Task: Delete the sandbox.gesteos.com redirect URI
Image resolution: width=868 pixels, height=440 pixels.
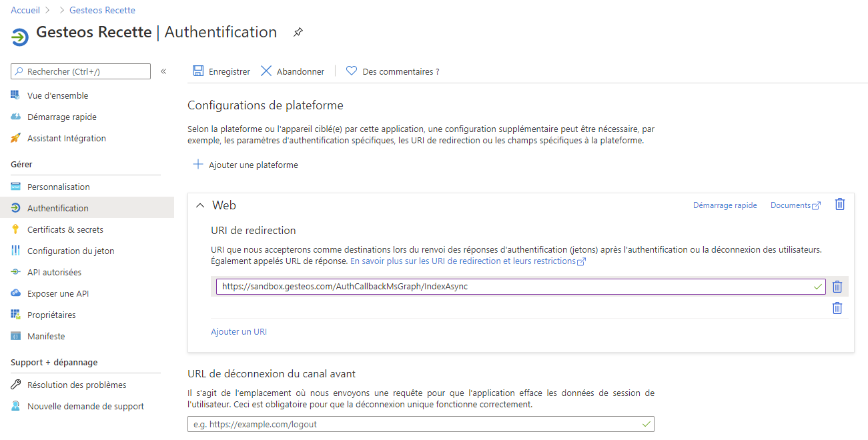Action: (837, 287)
